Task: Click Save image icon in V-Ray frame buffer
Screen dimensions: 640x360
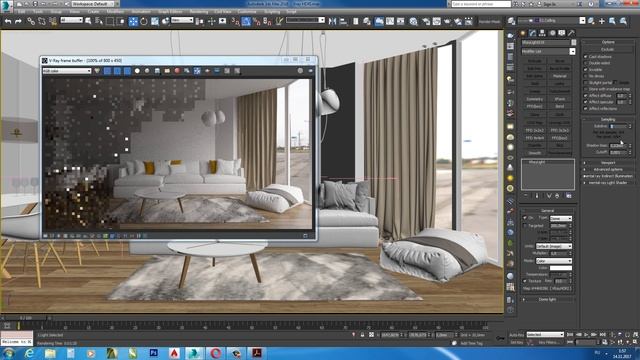Action: 157,71
